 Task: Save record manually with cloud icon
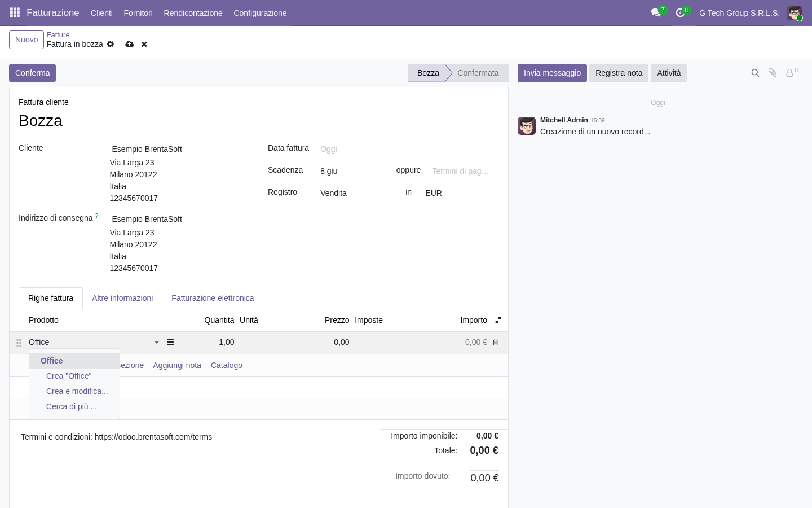click(x=130, y=44)
